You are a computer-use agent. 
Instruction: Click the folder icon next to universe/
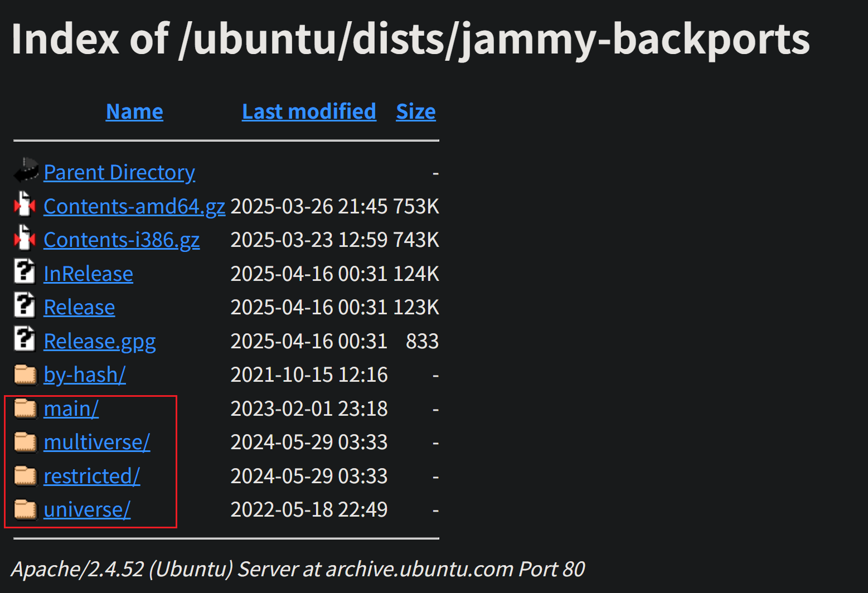point(25,509)
